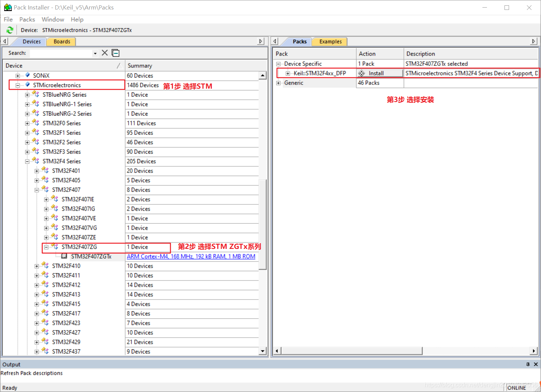Viewport: 541px width, 392px height.
Task: Expand the Generic packs group
Action: [278, 83]
